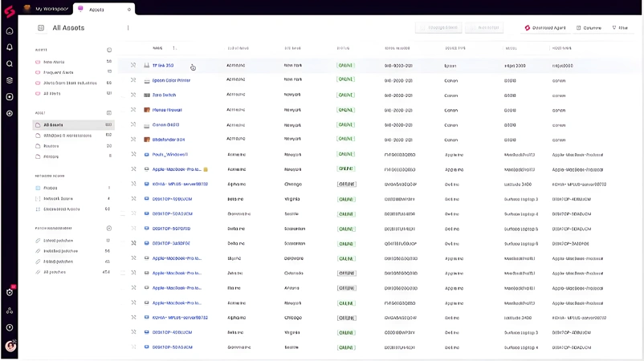
Task: Open the settings gear with red badge
Action: 10,292
